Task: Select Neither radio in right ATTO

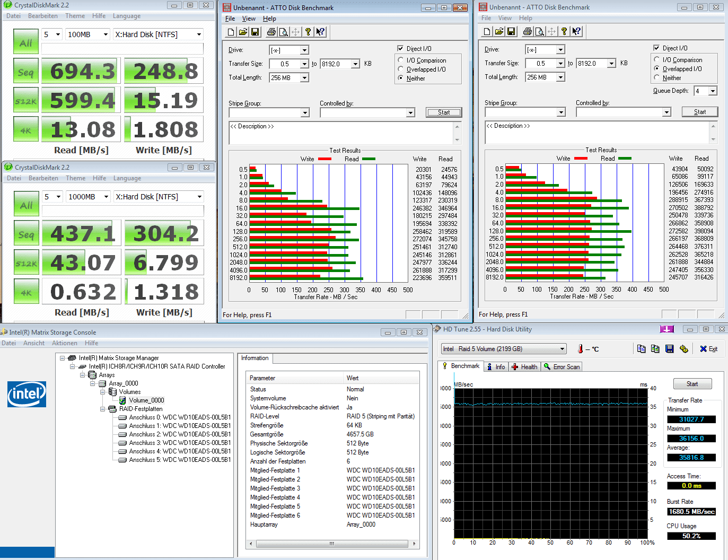Action: 657,77
